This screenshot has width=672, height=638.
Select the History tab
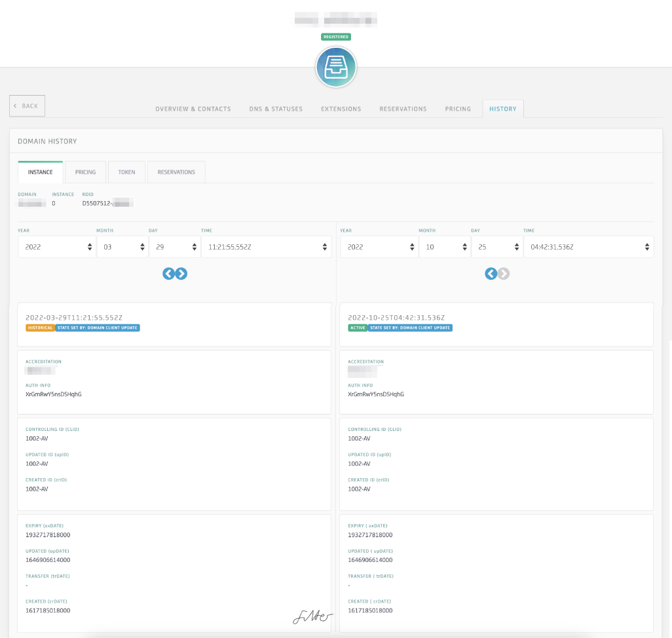[x=503, y=109]
